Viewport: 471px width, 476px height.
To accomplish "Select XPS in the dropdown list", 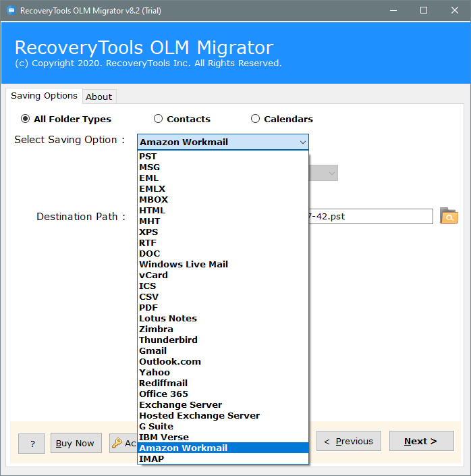I will click(223, 232).
